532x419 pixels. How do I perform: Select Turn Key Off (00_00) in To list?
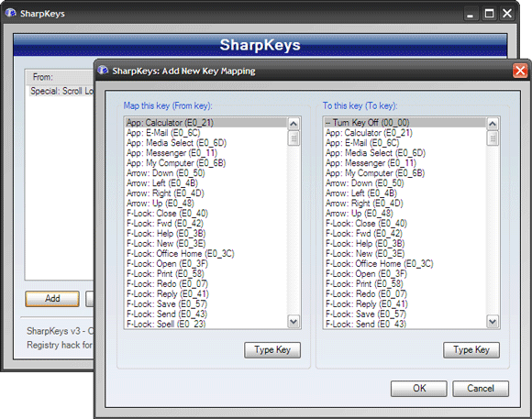(x=405, y=123)
